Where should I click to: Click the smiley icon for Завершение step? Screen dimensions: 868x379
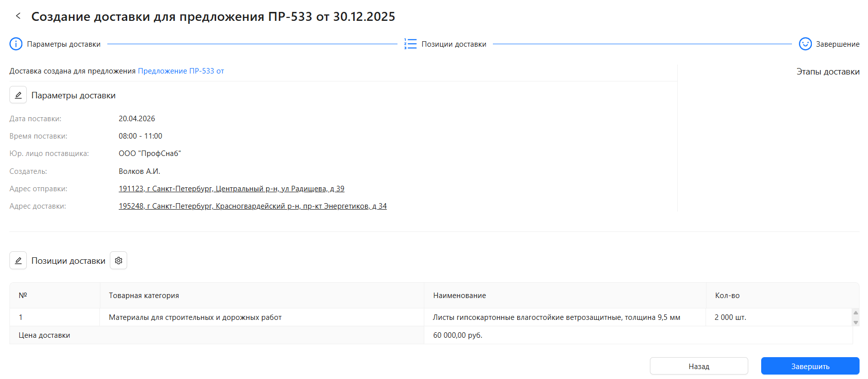click(x=805, y=44)
